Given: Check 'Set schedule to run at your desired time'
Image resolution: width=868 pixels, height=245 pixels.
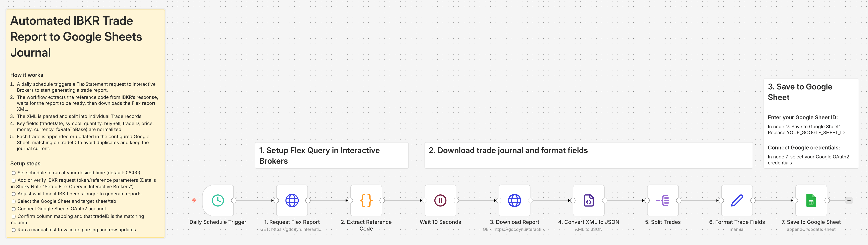Looking at the screenshot, I should (14, 173).
